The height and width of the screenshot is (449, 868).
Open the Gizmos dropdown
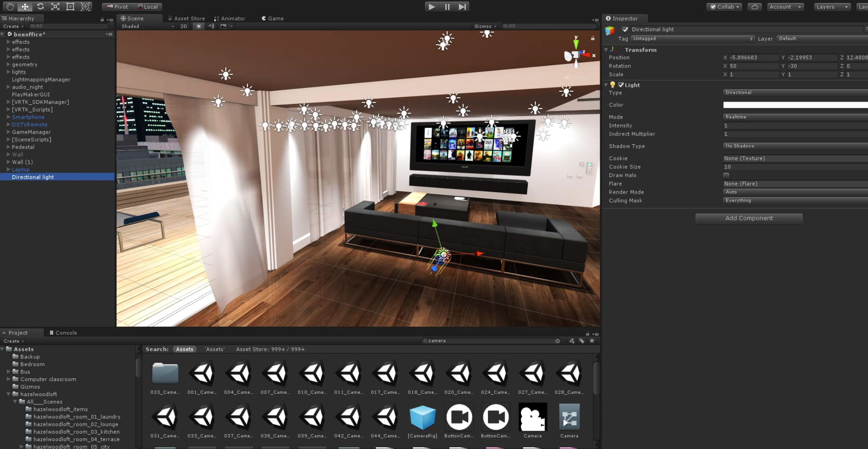tap(485, 26)
